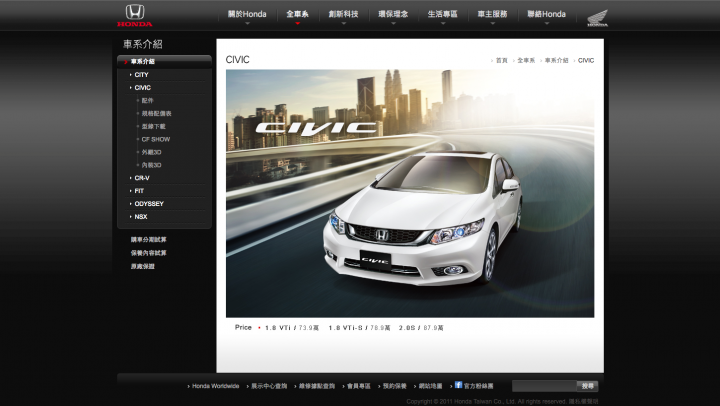This screenshot has width=720, height=406.
Task: Collapse the CIVIC model in sidebar
Action: pyautogui.click(x=142, y=88)
